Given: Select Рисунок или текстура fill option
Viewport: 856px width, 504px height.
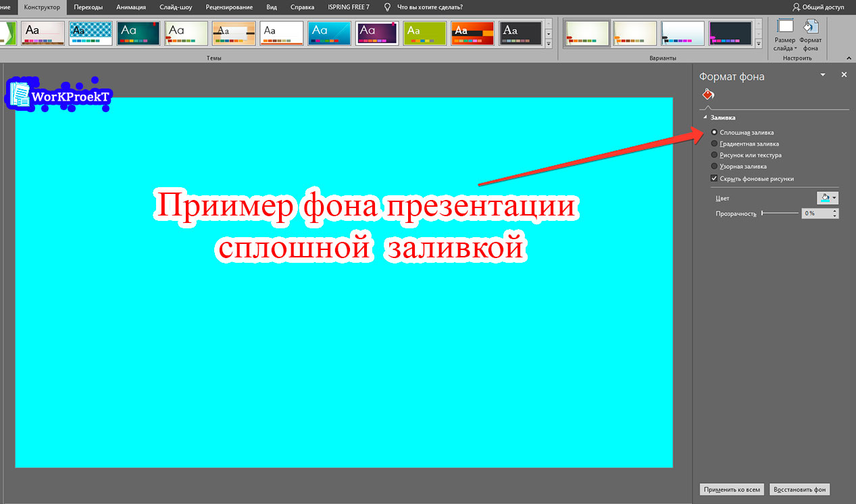Looking at the screenshot, I should [715, 155].
